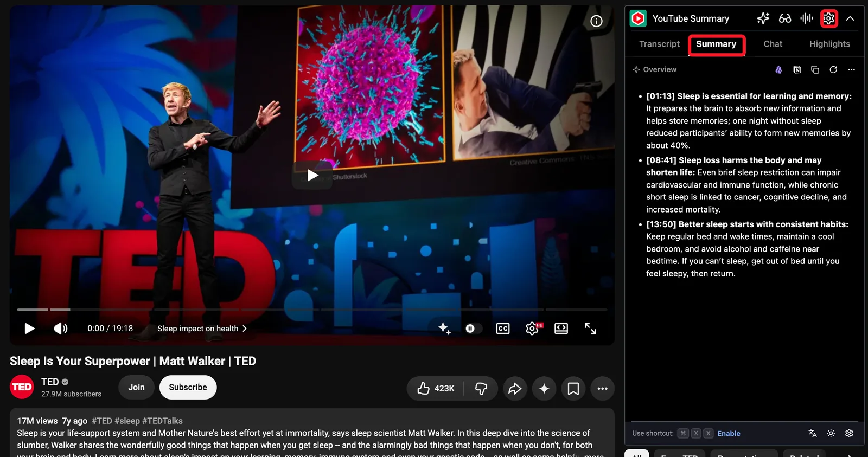Viewport: 868px width, 457px height.
Task: Open more actions menu below the video
Action: point(602,388)
